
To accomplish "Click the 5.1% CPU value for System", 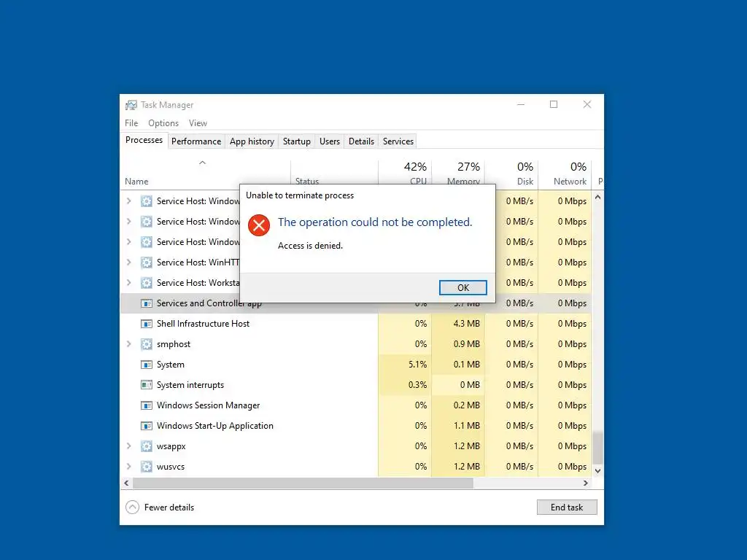I will pyautogui.click(x=417, y=365).
